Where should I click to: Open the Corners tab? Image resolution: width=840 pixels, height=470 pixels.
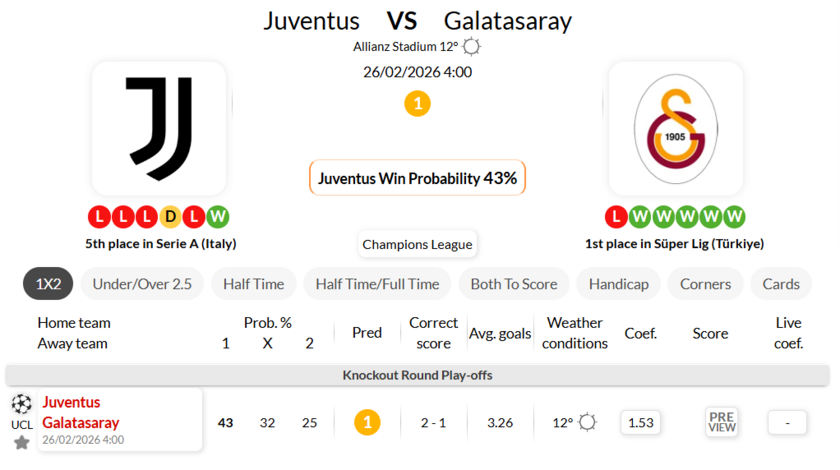pos(705,284)
